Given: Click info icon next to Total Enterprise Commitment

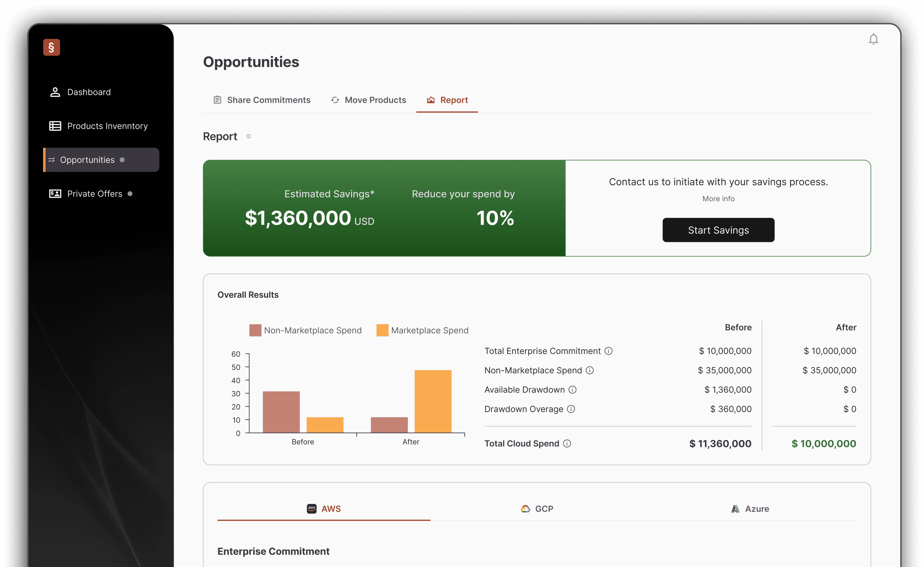Looking at the screenshot, I should tap(608, 351).
